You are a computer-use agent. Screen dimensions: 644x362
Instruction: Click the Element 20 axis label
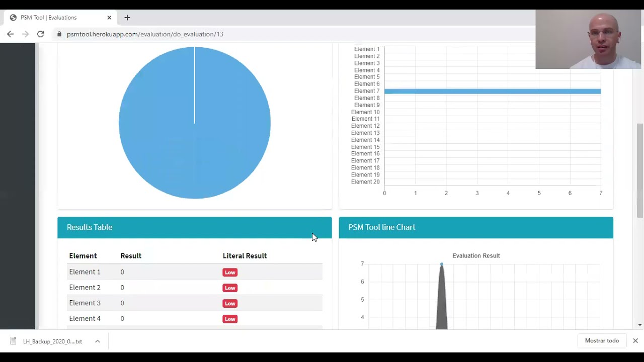click(x=365, y=182)
